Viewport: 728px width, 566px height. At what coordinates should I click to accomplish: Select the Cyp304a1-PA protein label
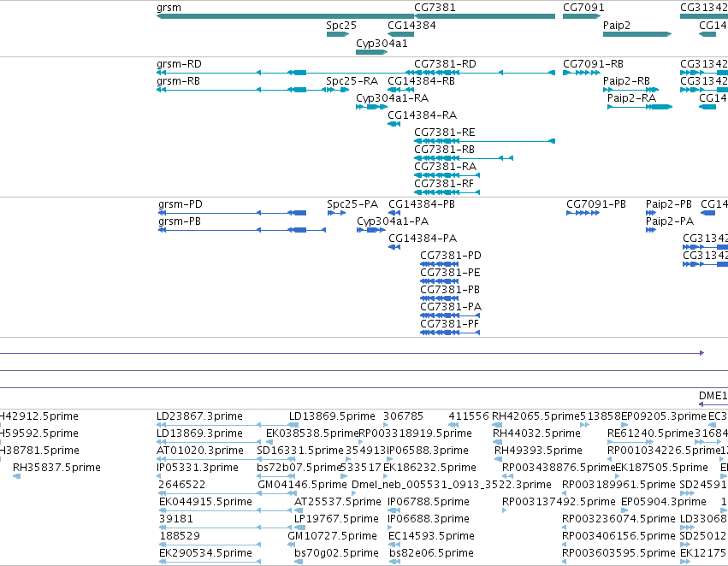pos(393,221)
